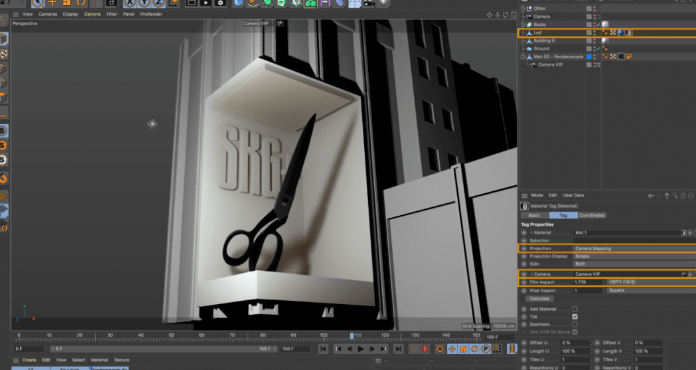This screenshot has height=370, width=696.
Task: Click the blue layer swatch of Man 03
Action: [589, 56]
